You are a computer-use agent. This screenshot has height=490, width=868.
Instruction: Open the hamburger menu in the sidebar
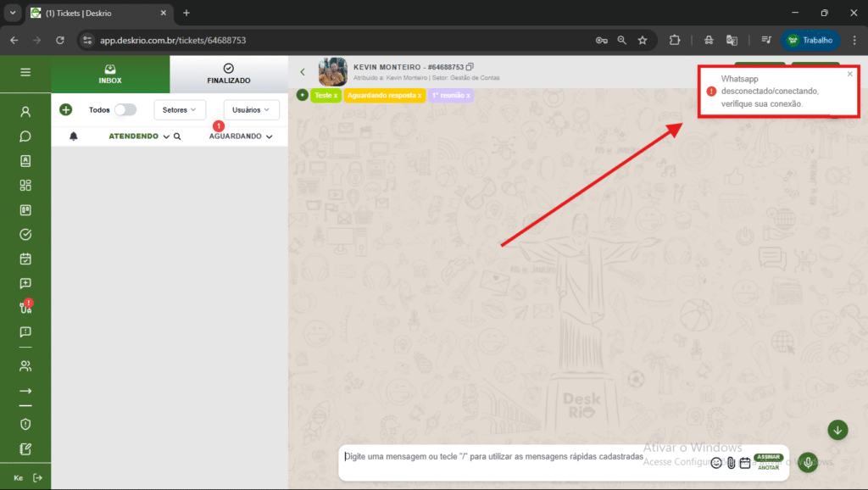(x=25, y=72)
